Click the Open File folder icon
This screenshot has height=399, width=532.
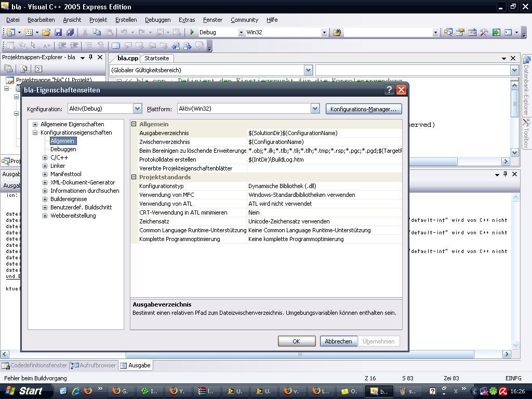[46, 32]
